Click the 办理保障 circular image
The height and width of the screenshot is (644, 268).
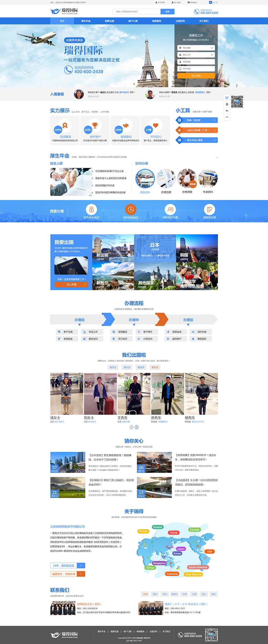coord(187,179)
